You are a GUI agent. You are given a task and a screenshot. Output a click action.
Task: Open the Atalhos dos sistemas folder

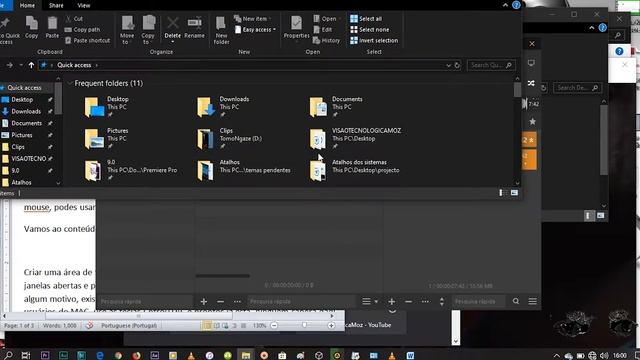(318, 170)
